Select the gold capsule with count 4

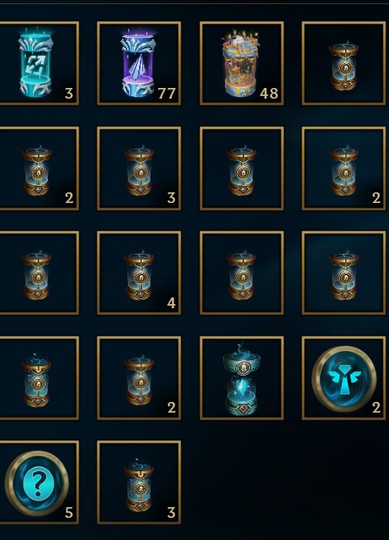point(139,273)
